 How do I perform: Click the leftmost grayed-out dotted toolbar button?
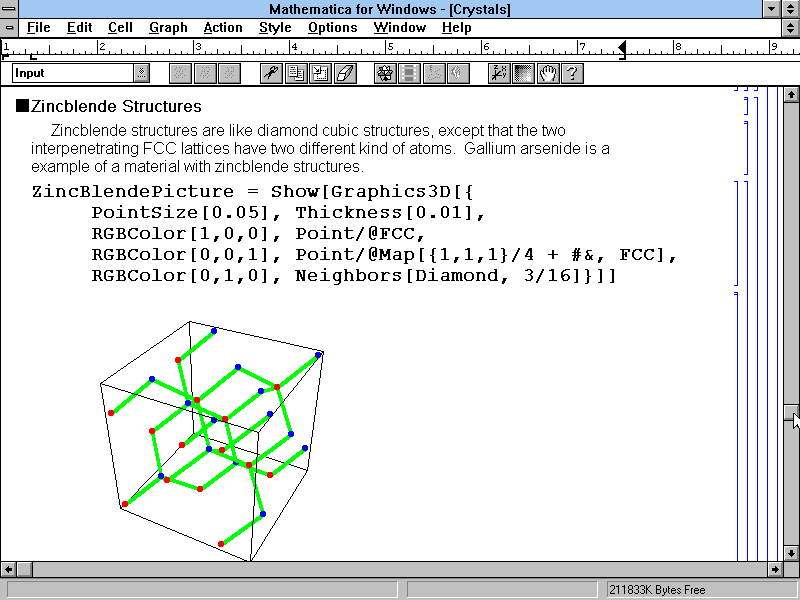(x=180, y=73)
